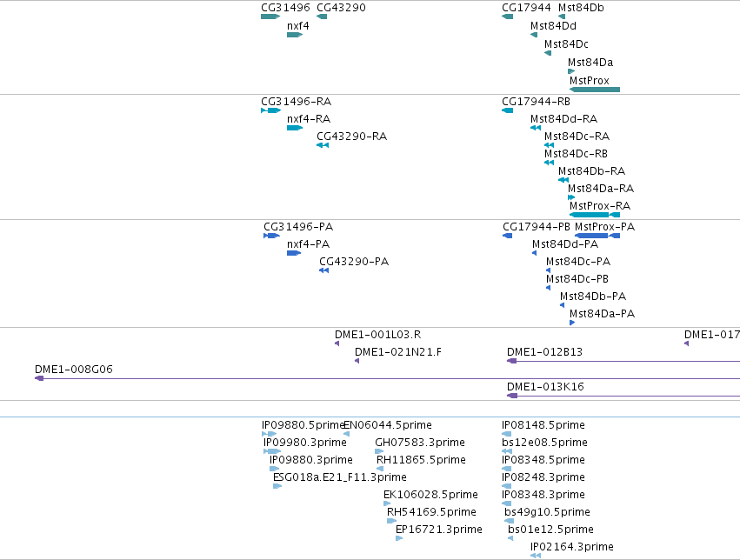Select the Mst84Da-RA transcript arrow
The height and width of the screenshot is (560, 740).
click(x=571, y=197)
